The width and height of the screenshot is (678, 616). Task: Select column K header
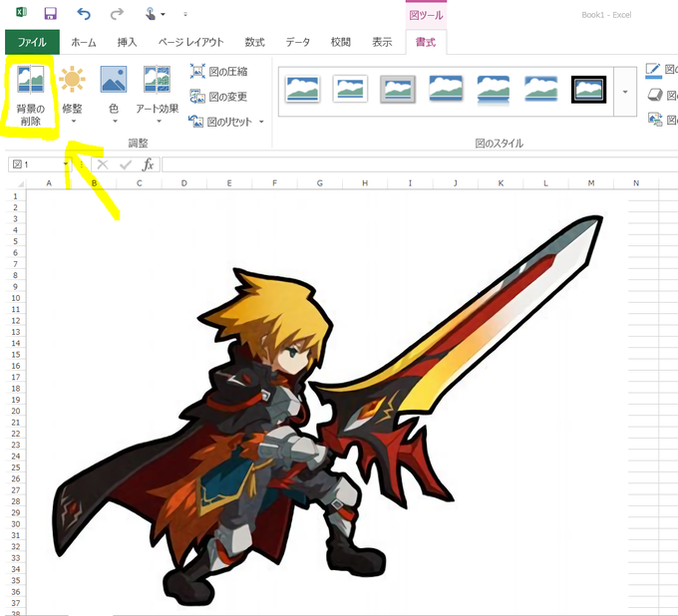(501, 183)
